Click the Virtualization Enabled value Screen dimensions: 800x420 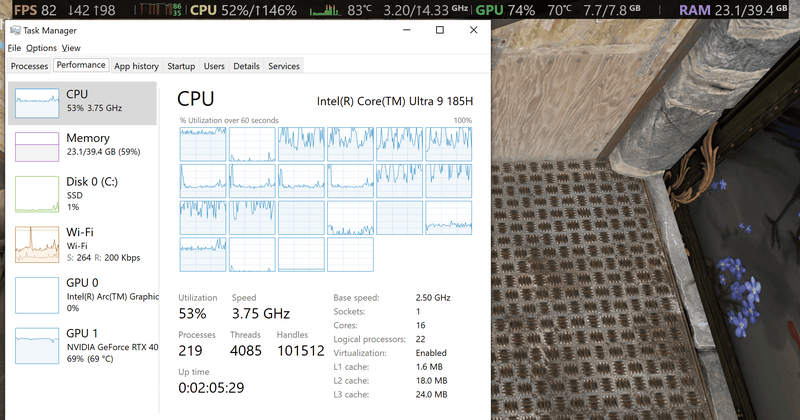coord(431,353)
